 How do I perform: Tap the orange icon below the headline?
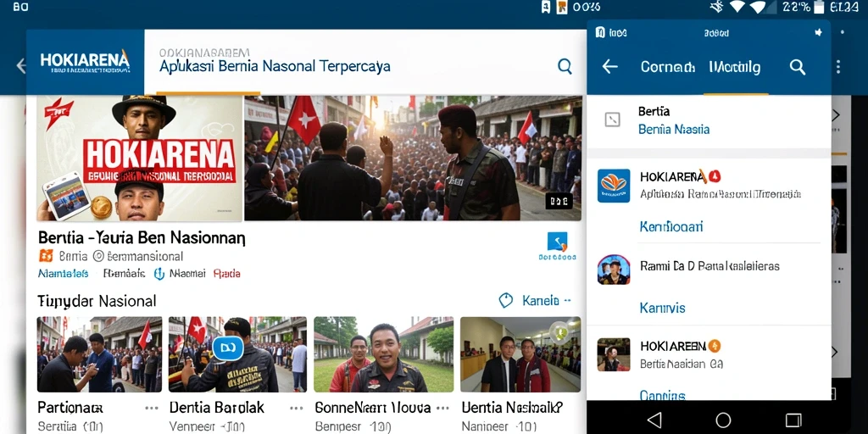click(46, 256)
